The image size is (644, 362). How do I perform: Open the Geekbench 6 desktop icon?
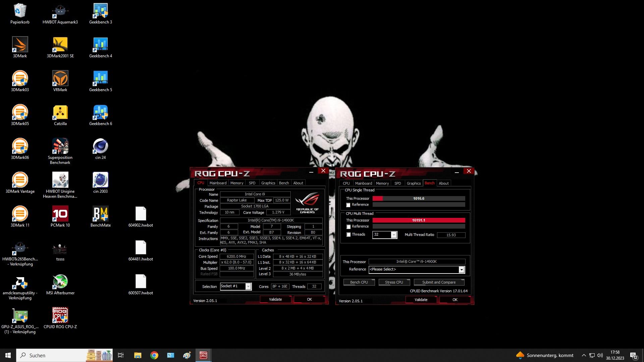(x=100, y=113)
